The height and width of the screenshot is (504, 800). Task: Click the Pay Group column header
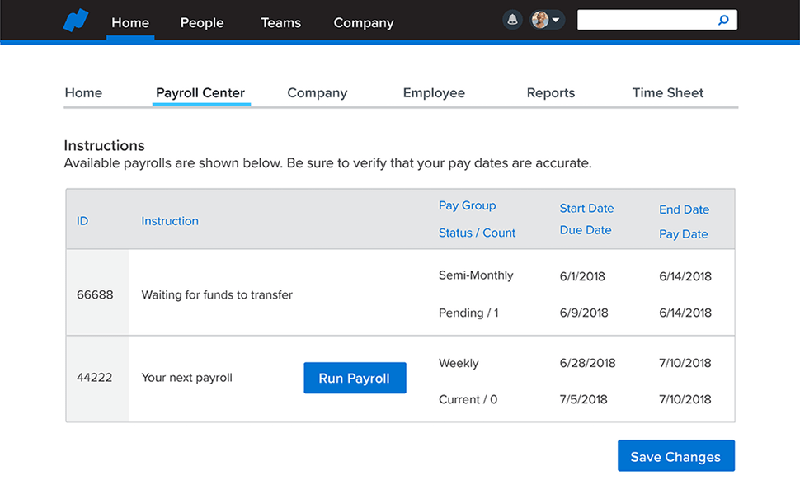[467, 206]
